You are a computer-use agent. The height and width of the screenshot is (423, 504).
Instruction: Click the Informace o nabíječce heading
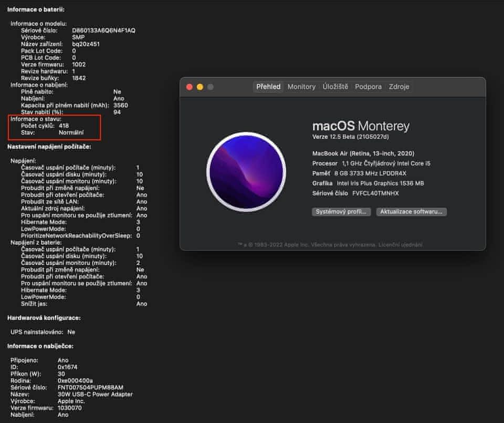[40, 346]
